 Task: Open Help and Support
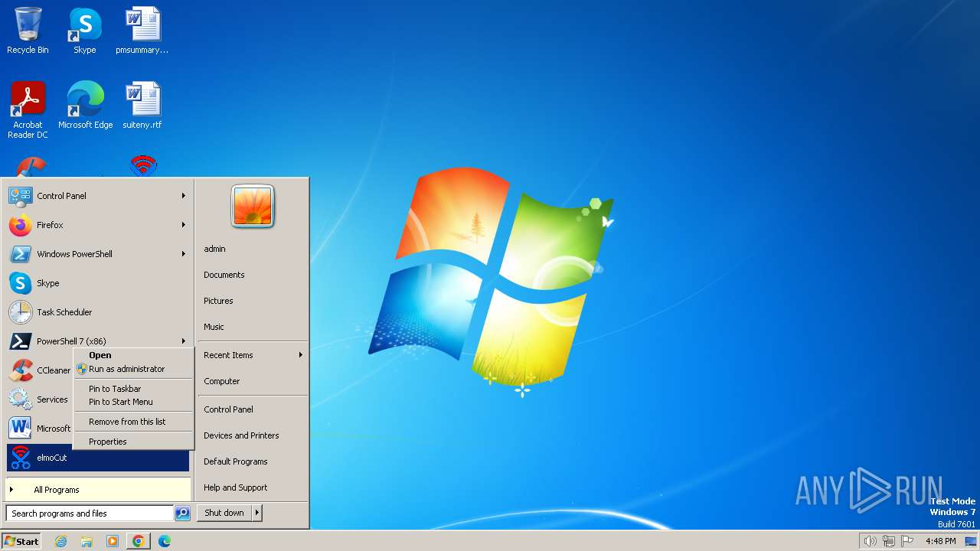click(236, 487)
